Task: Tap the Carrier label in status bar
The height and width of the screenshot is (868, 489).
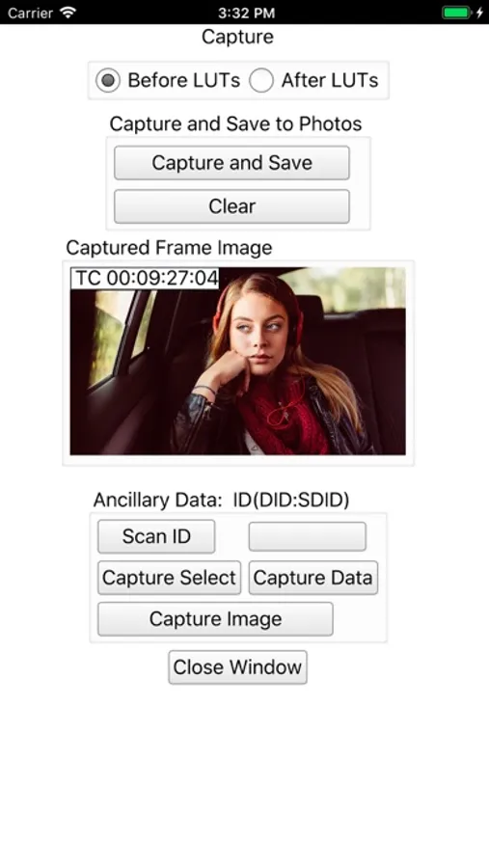Action: pos(30,13)
